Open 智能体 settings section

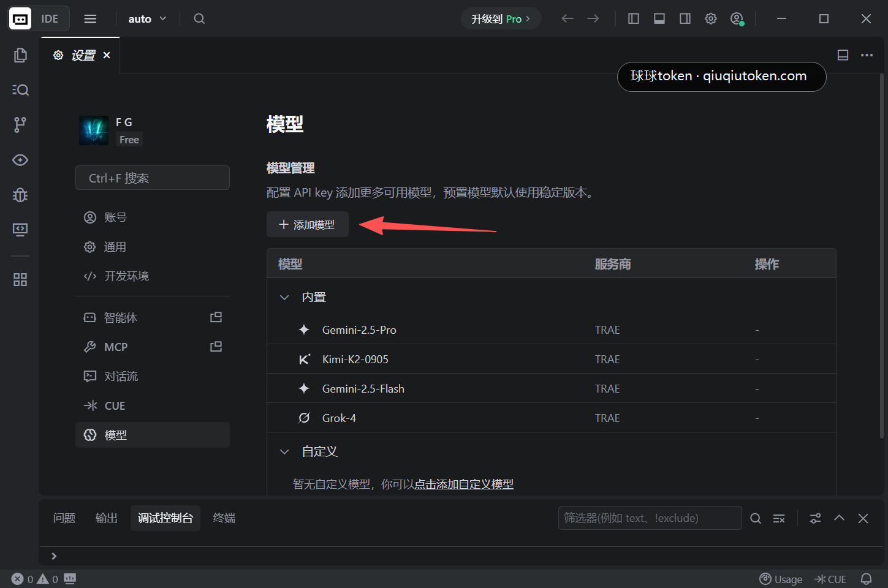[153, 317]
